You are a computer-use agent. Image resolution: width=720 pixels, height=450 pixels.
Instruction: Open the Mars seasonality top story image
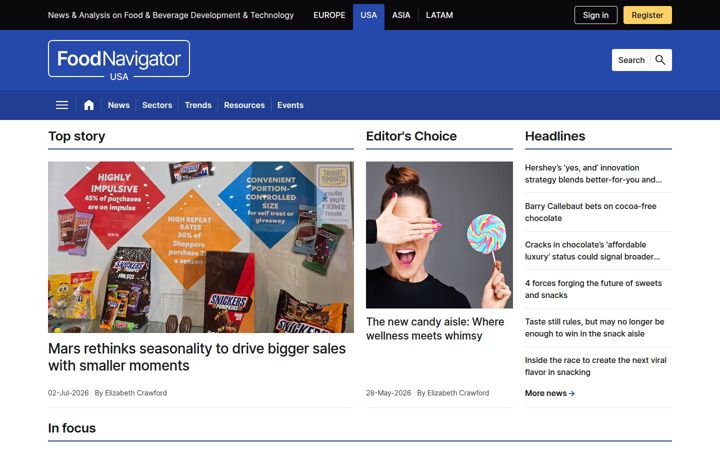click(201, 247)
